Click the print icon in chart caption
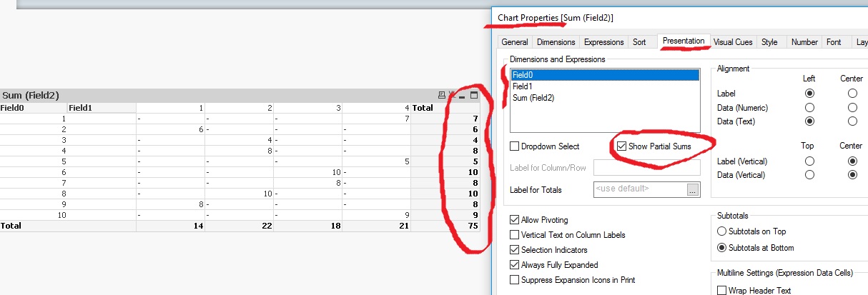 point(441,95)
